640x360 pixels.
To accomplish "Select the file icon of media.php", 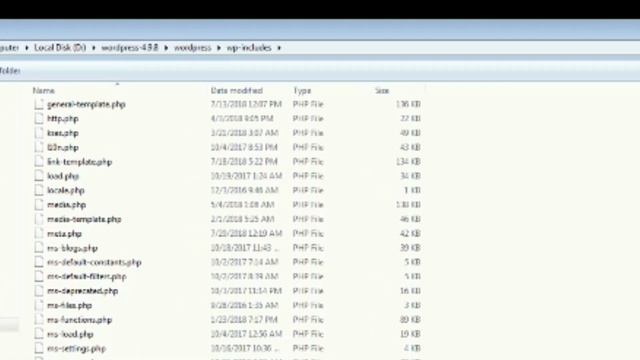I will pyautogui.click(x=39, y=205).
